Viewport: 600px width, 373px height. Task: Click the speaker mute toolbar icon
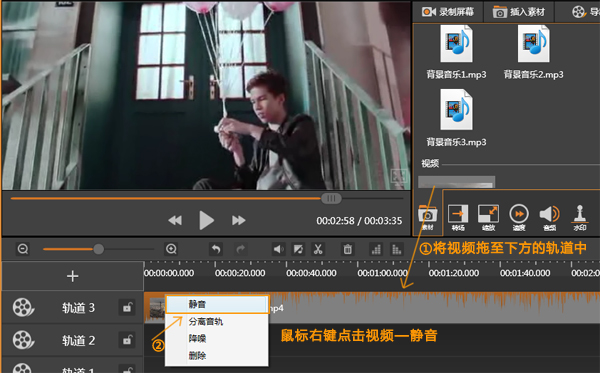pos(278,249)
